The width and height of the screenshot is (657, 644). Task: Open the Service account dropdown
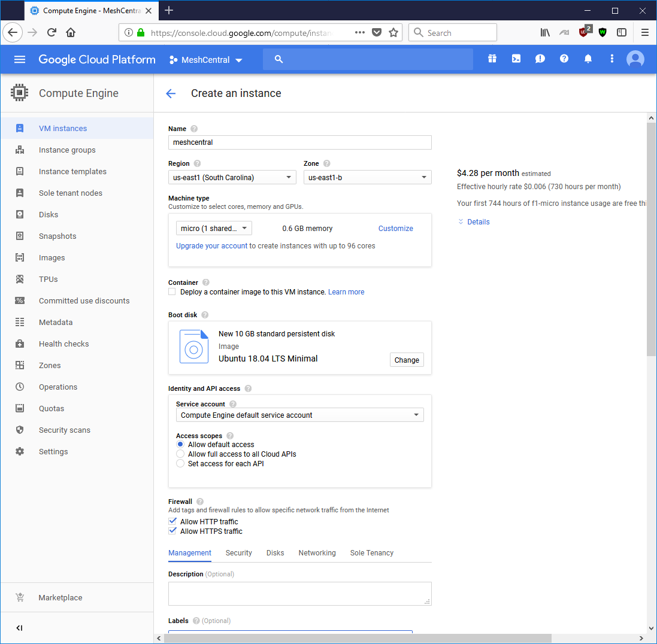(299, 415)
